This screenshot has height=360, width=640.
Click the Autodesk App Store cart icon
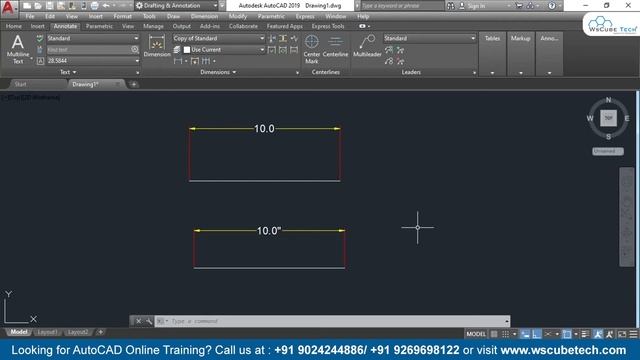coord(519,6)
